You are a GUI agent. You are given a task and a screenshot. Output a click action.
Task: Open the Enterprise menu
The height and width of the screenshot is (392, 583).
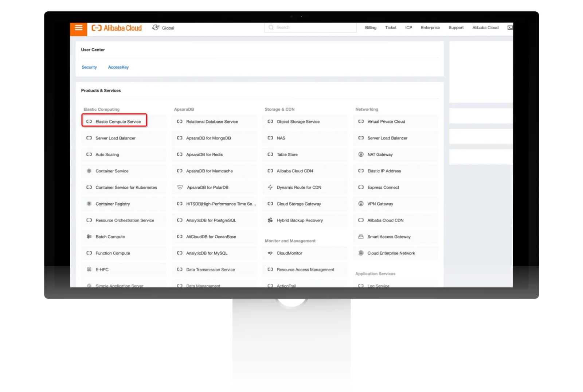[430, 28]
